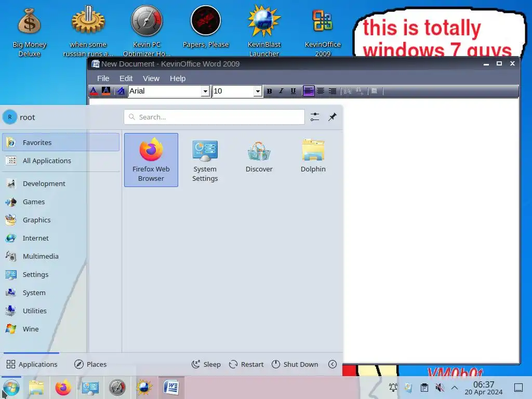The width and height of the screenshot is (532, 399).
Task: Toggle italic formatting in KevinOffice Word
Action: pos(281,91)
